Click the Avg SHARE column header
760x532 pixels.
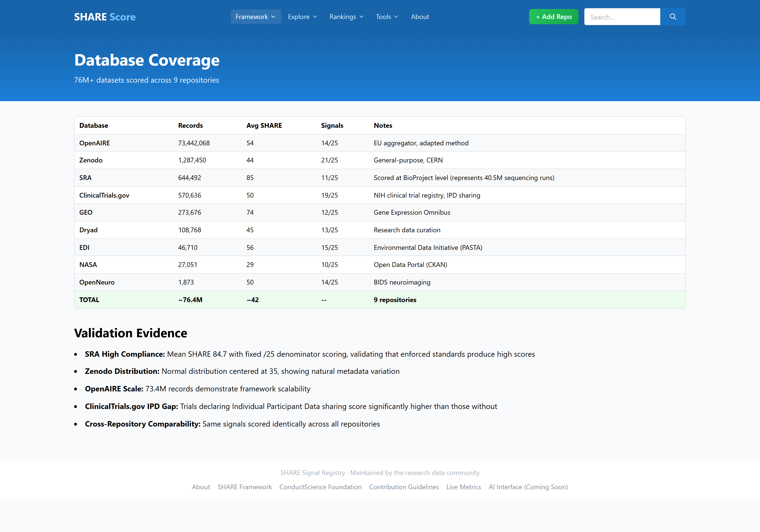[264, 125]
